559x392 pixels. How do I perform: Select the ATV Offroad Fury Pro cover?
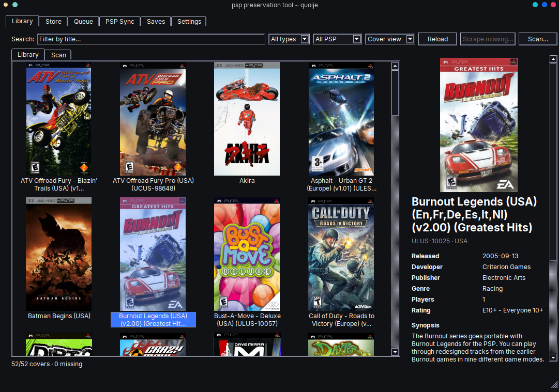click(x=153, y=119)
